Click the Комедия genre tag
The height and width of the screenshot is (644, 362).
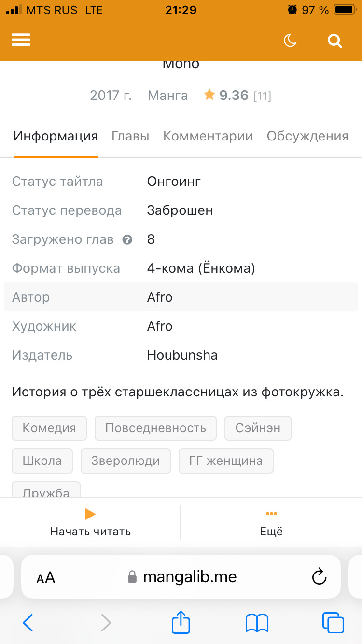(x=49, y=428)
